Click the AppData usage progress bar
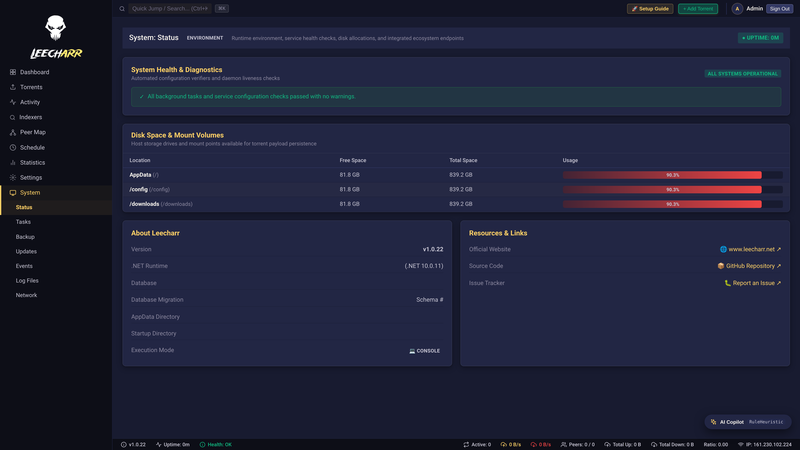Image resolution: width=800 pixels, height=450 pixels. coord(672,175)
